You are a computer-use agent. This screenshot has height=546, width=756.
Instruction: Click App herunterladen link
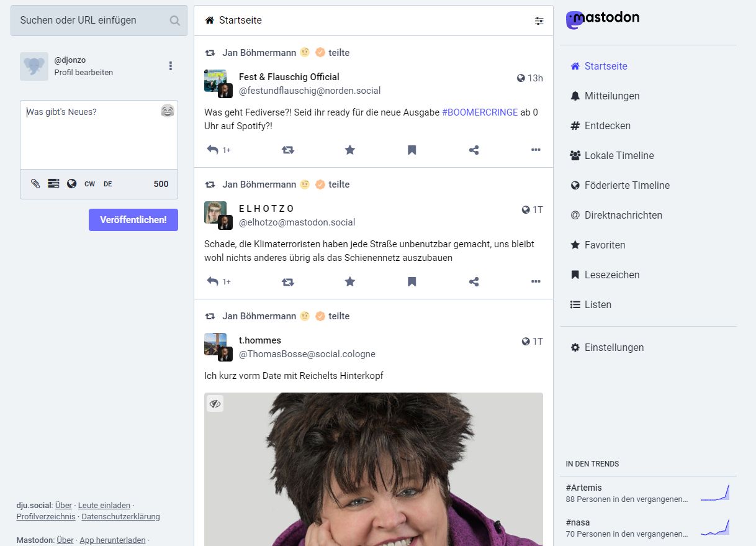112,540
